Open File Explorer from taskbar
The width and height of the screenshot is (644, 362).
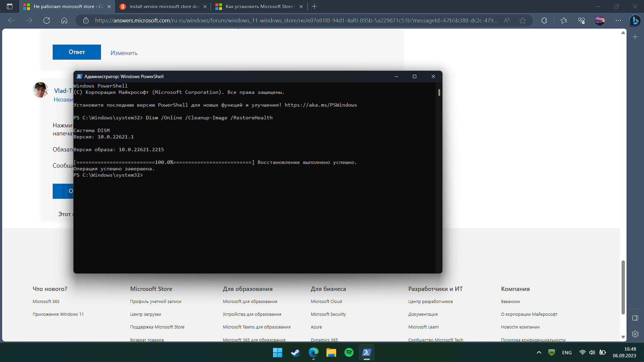coord(331,353)
